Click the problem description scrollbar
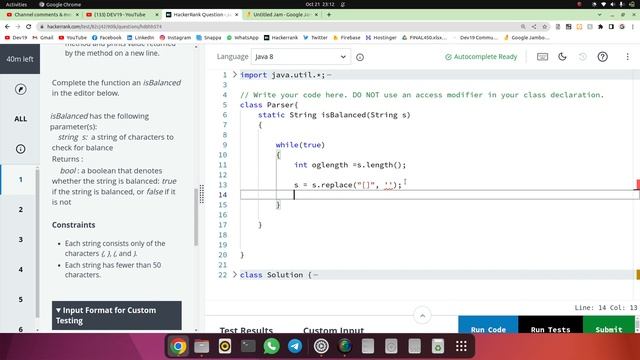 (x=196, y=216)
